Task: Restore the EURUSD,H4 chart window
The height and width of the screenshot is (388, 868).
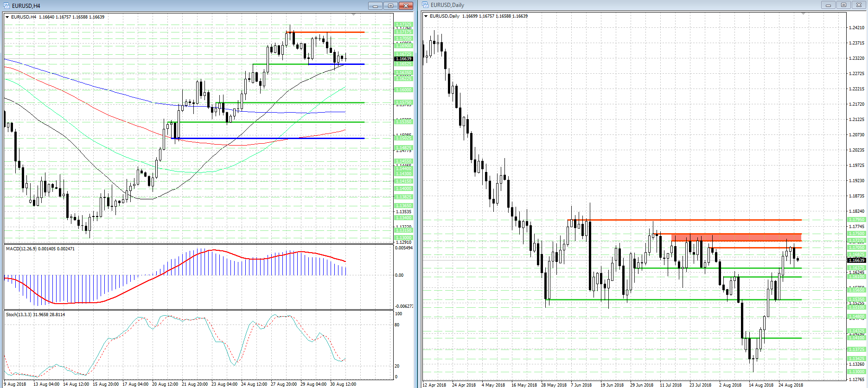Action: pos(390,6)
